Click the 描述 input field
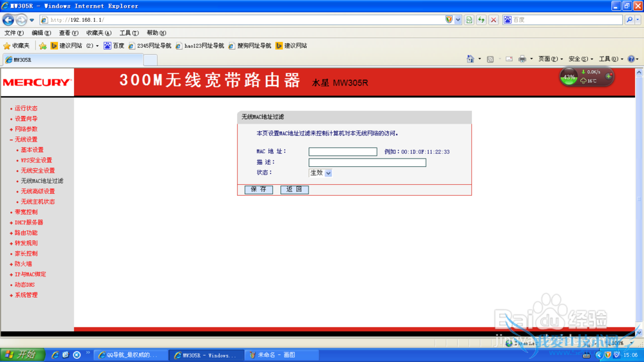644x362 pixels. point(367,162)
